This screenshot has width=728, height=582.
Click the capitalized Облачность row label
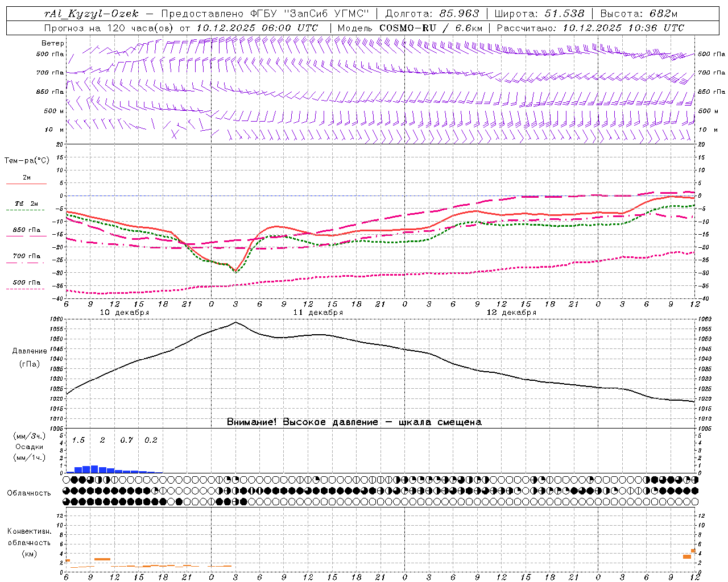click(x=29, y=493)
